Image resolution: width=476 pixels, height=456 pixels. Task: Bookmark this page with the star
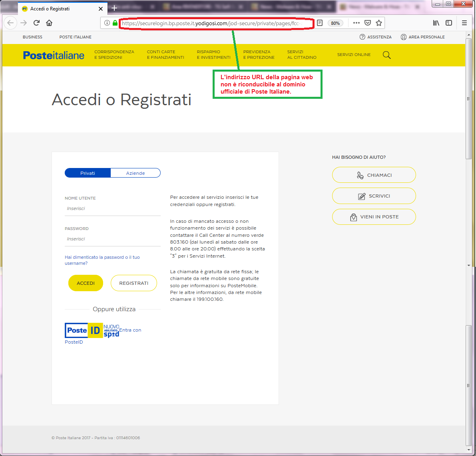coord(379,23)
